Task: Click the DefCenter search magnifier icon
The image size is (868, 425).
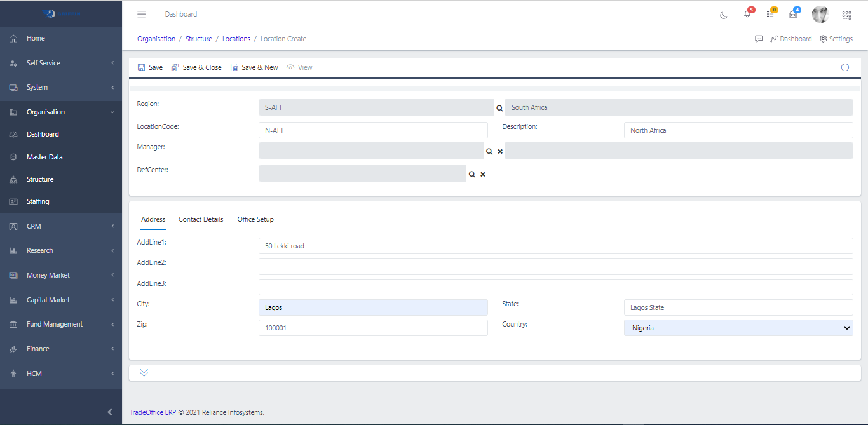Action: [472, 174]
